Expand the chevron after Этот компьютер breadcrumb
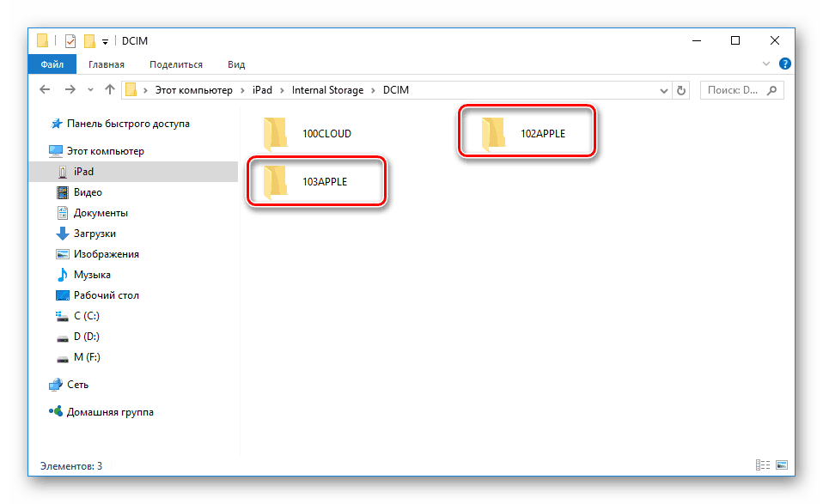The height and width of the screenshot is (504, 823). [x=242, y=91]
